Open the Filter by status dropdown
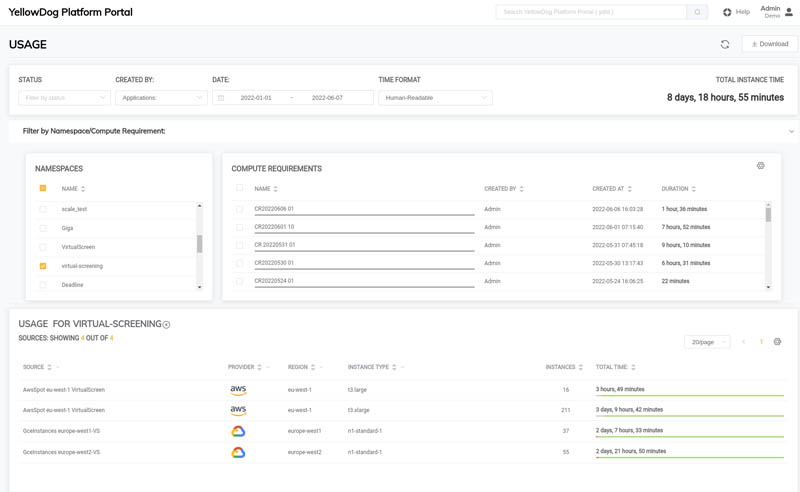 click(64, 98)
